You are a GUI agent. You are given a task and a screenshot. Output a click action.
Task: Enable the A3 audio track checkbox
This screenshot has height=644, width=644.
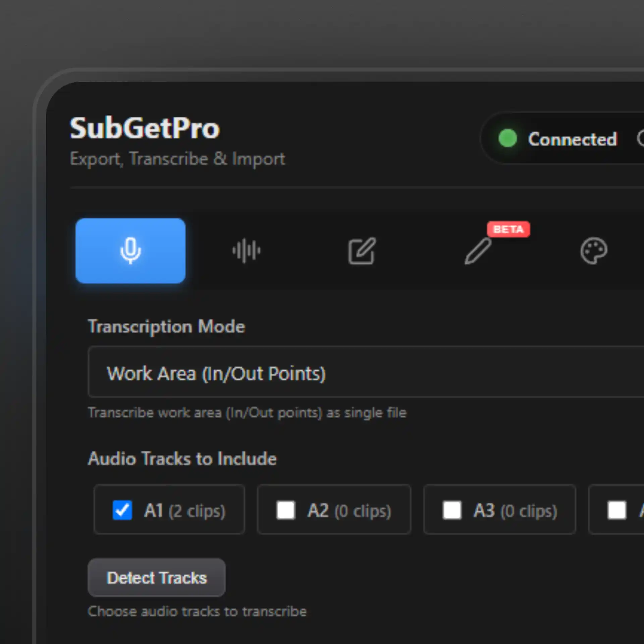[x=452, y=510]
